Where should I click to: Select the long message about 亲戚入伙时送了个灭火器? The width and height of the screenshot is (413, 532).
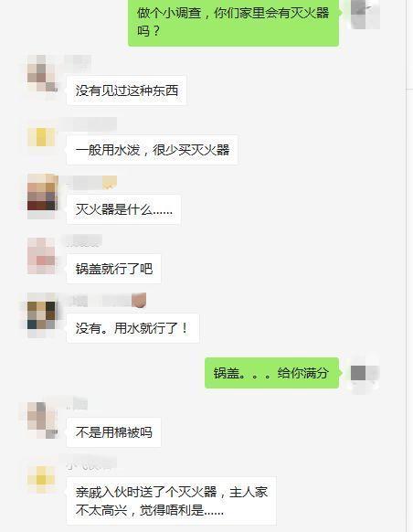(172, 501)
